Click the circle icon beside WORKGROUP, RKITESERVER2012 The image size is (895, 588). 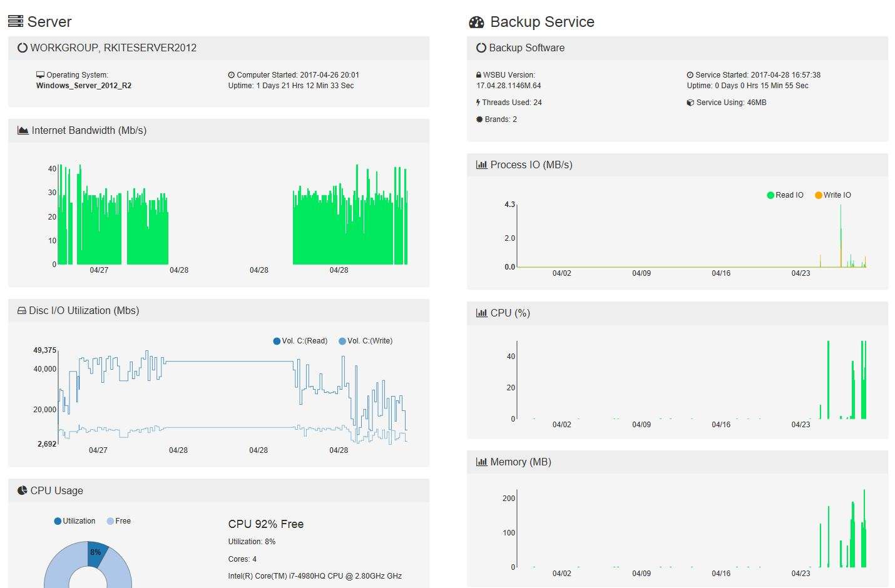point(23,48)
